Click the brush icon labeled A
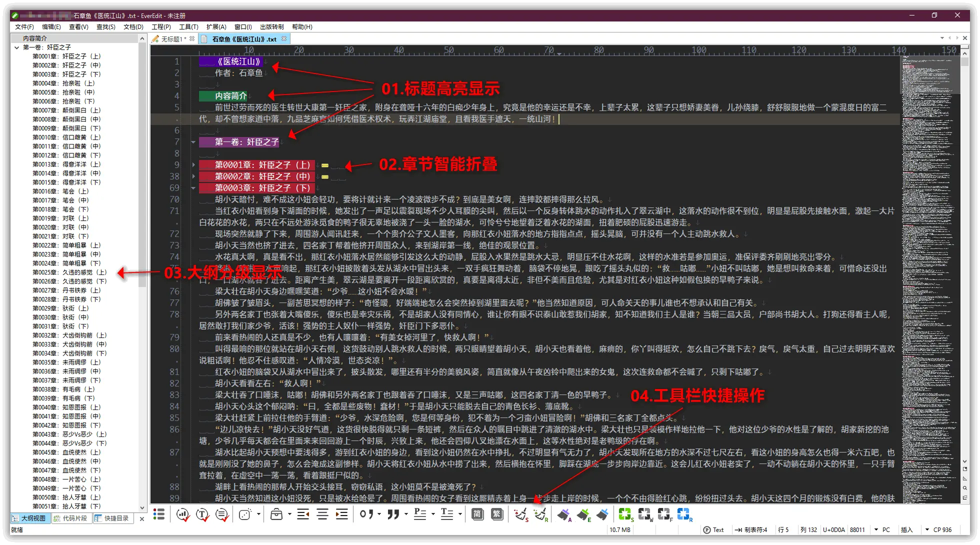The height and width of the screenshot is (545, 980). [x=564, y=514]
